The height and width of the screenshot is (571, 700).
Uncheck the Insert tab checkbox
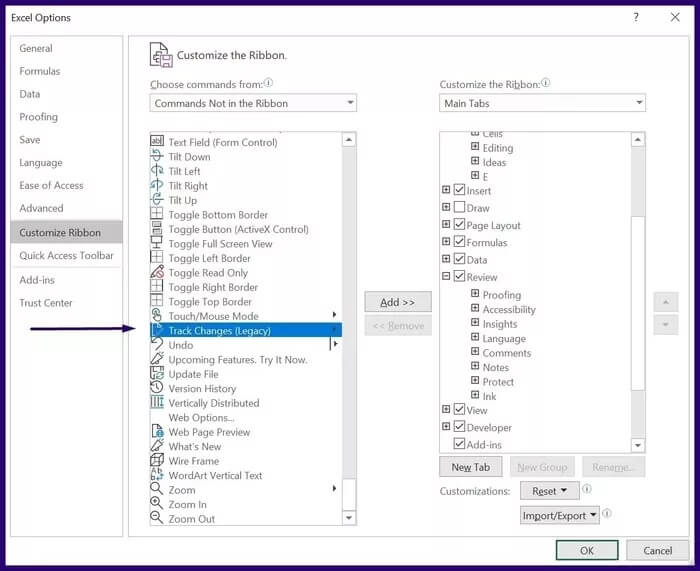pyautogui.click(x=459, y=190)
